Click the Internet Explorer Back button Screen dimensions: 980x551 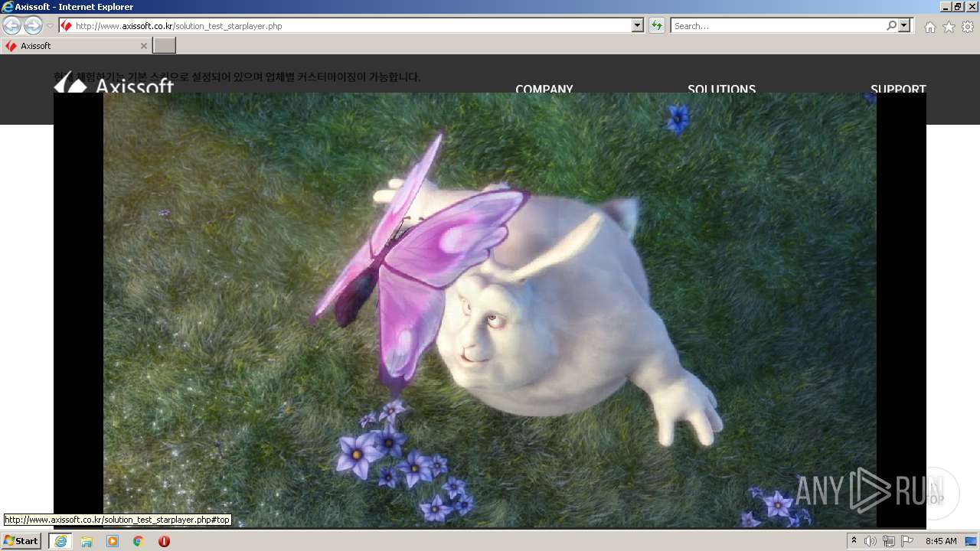pyautogui.click(x=11, y=26)
